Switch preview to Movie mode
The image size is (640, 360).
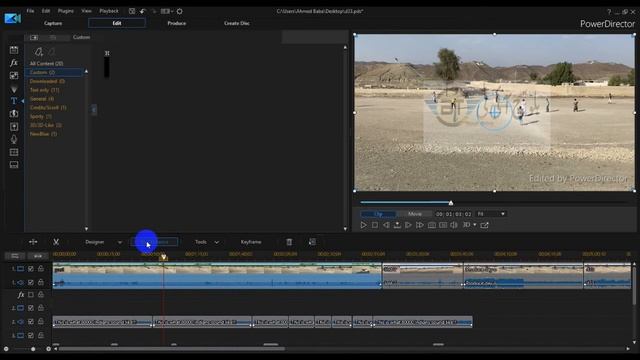click(x=414, y=214)
